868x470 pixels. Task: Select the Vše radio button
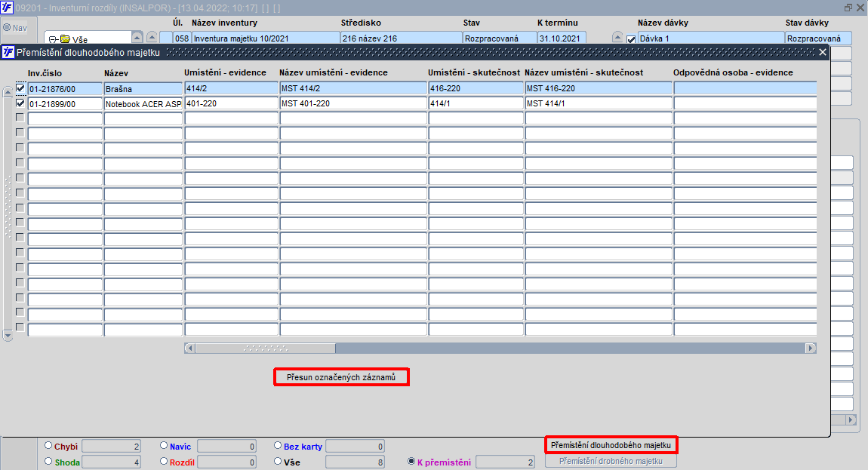pyautogui.click(x=278, y=461)
